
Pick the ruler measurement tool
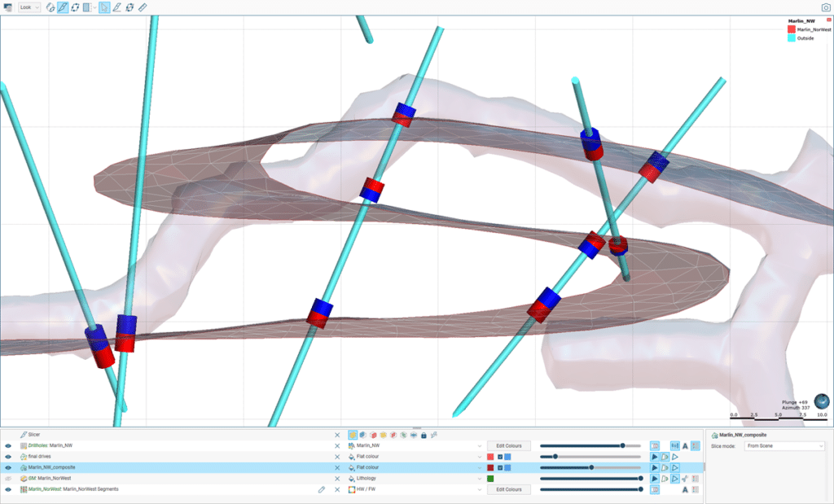pyautogui.click(x=143, y=7)
